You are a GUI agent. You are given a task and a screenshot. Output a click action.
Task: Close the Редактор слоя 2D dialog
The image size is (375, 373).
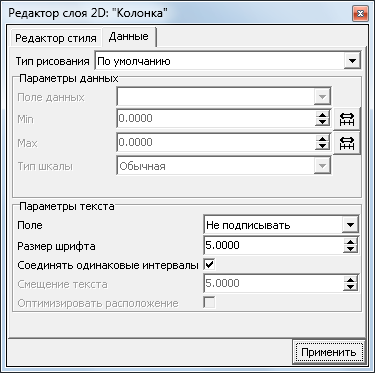click(360, 14)
